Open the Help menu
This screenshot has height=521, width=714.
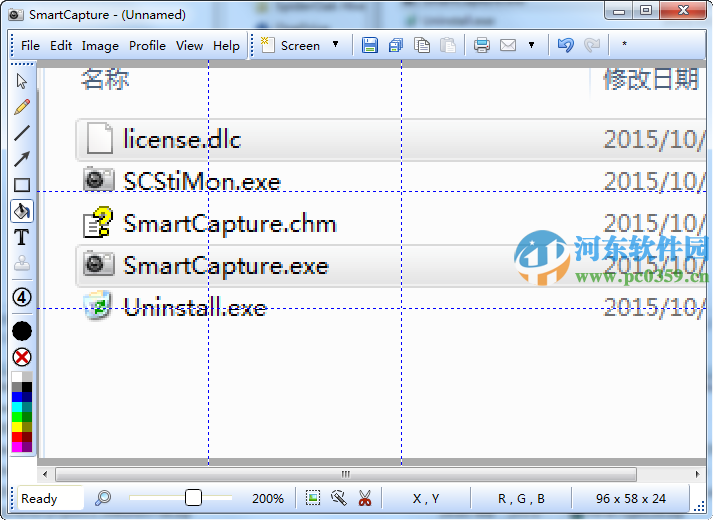pyautogui.click(x=226, y=46)
